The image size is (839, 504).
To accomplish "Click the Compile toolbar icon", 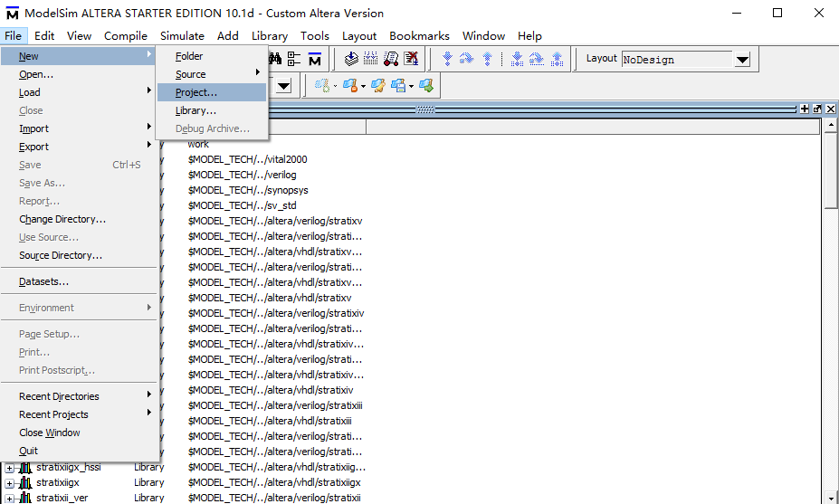I will point(351,58).
